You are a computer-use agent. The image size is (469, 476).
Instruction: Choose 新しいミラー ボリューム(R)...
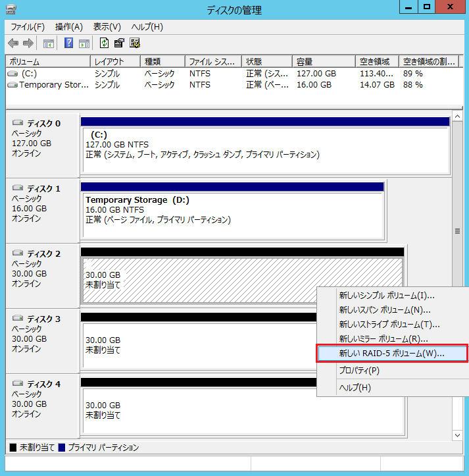tap(393, 339)
